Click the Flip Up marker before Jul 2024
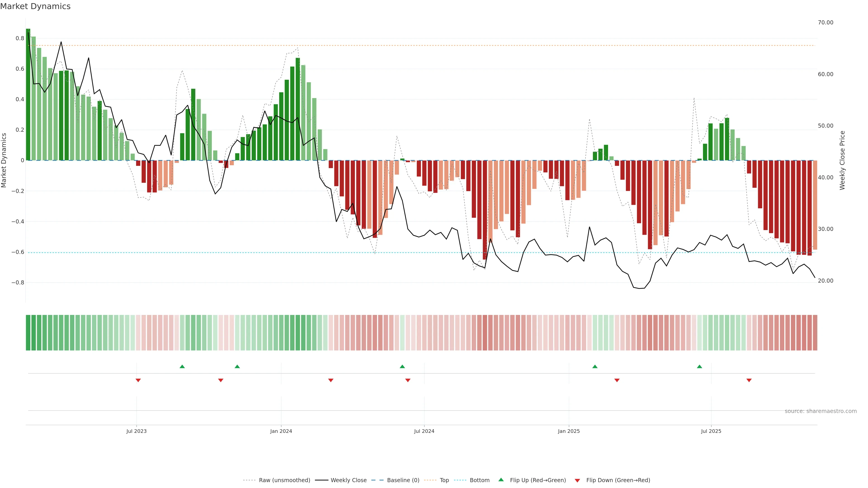Screen dimensions: 868x488 click(402, 366)
